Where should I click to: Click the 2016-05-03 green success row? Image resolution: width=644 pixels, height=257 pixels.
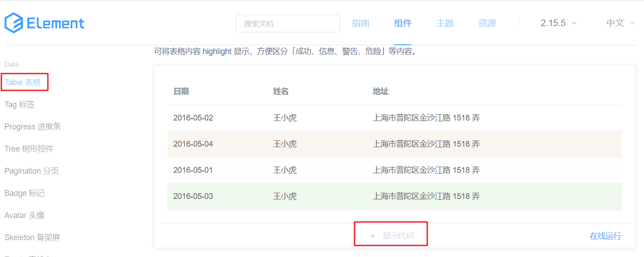394,196
